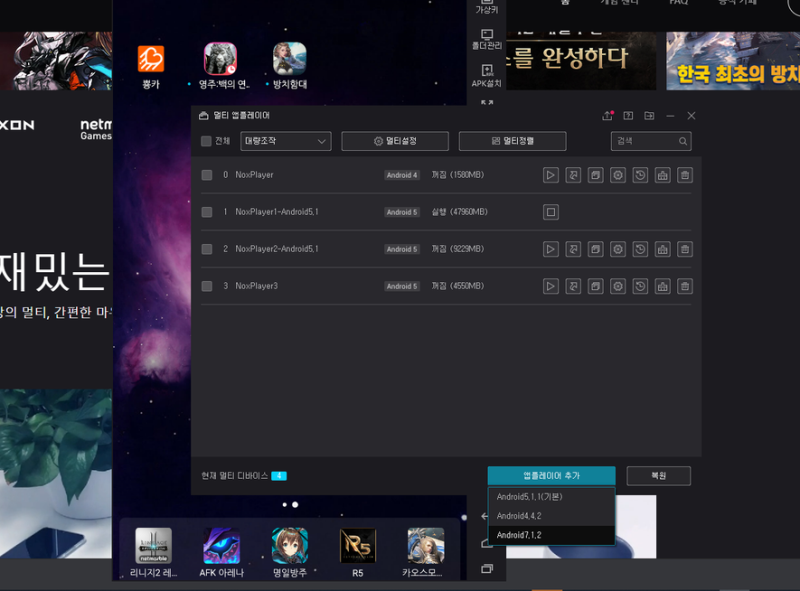Image resolution: width=800 pixels, height=591 pixels.
Task: Check the box for NoxPlayer2-Android5.1
Action: (207, 249)
